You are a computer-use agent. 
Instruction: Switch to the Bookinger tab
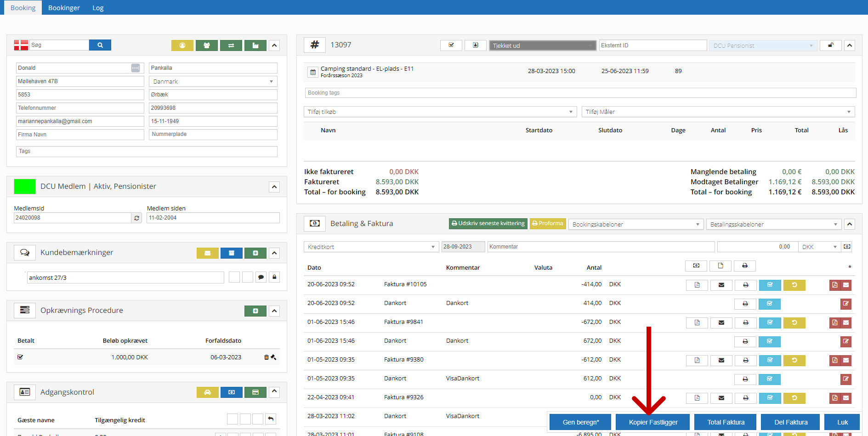64,8
